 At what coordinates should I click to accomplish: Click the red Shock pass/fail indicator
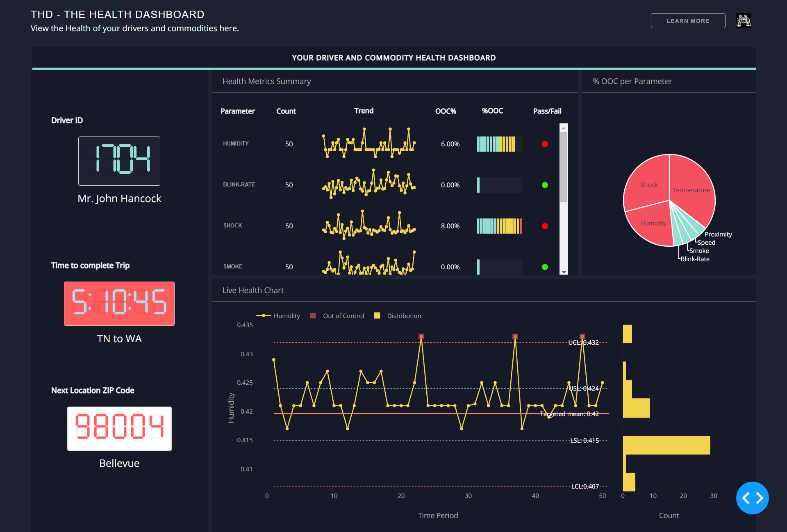pos(545,226)
